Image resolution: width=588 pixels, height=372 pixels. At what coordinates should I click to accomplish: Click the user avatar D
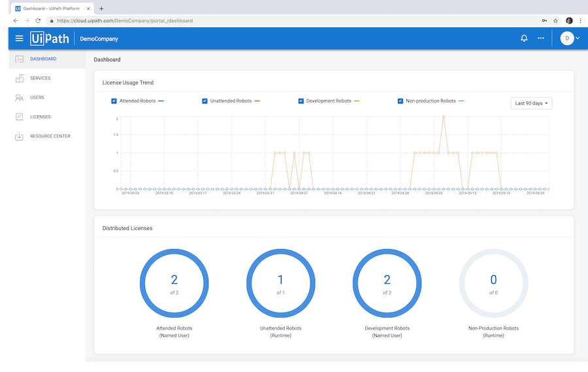click(x=567, y=39)
